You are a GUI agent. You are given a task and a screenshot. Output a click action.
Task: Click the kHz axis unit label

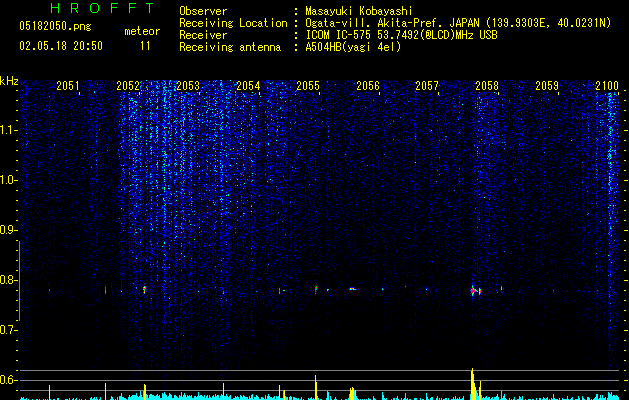9,81
